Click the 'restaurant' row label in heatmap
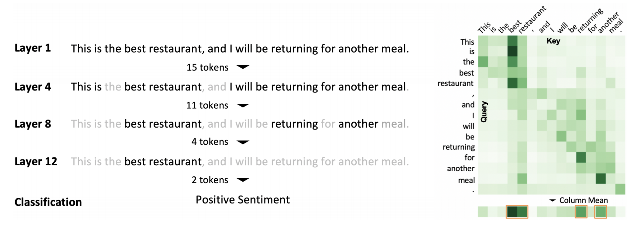This screenshot has height=225, width=644. pos(456,83)
